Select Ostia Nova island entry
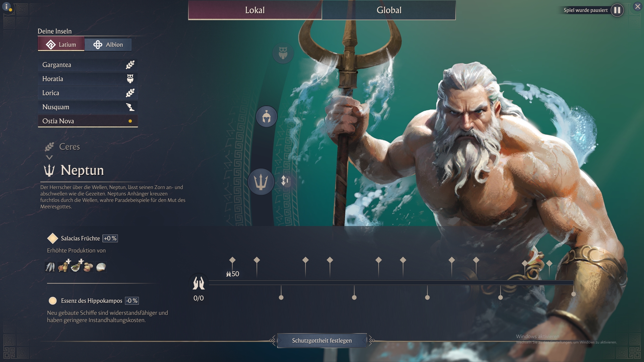Image resolution: width=644 pixels, height=362 pixels. point(88,121)
